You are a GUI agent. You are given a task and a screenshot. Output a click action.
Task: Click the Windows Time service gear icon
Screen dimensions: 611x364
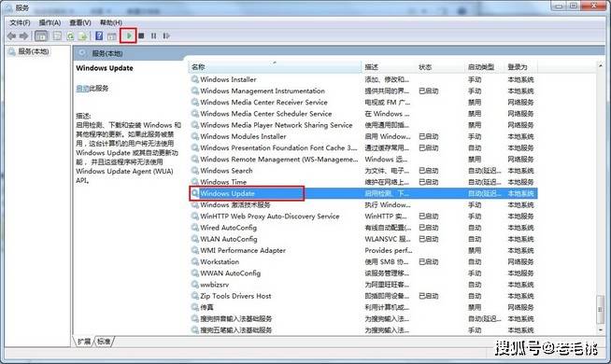point(195,182)
